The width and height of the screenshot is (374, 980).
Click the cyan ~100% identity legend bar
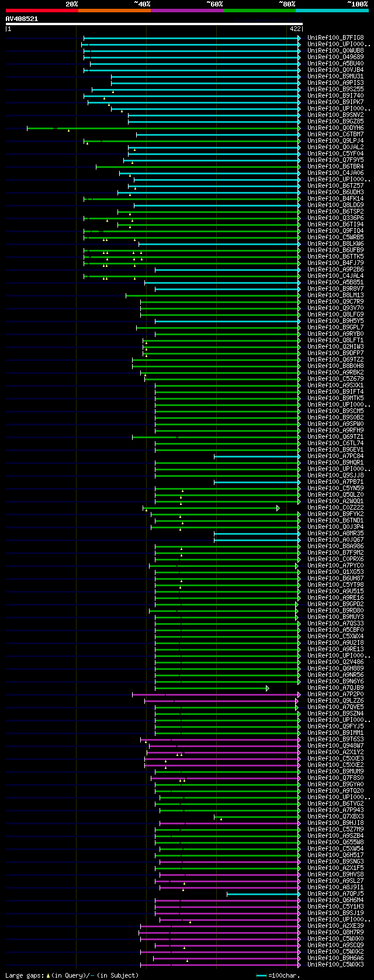pos(332,10)
